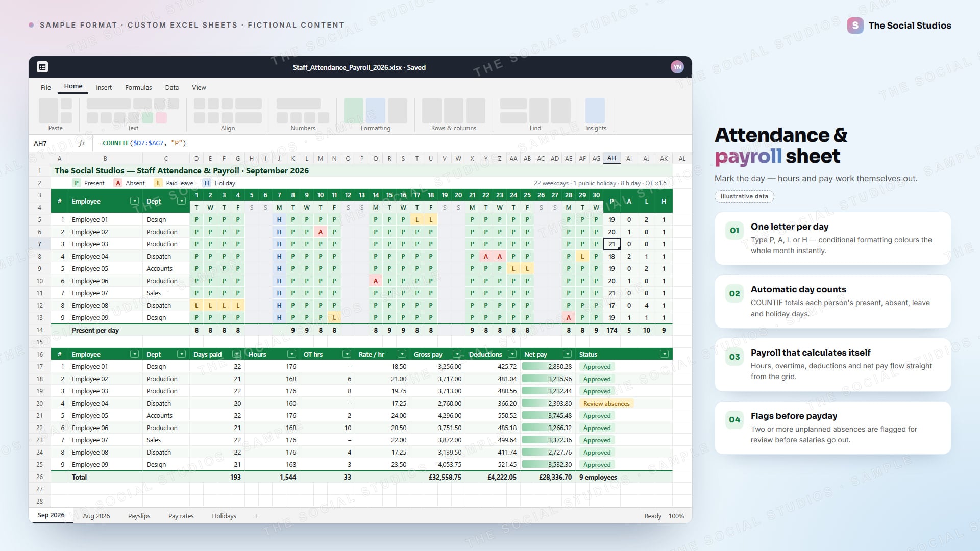Open the Data ribbon tab
The image size is (980, 551).
172,87
